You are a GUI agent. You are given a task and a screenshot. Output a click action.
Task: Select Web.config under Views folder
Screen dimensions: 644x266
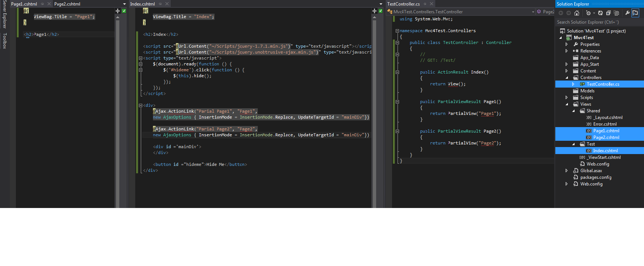(x=598, y=164)
